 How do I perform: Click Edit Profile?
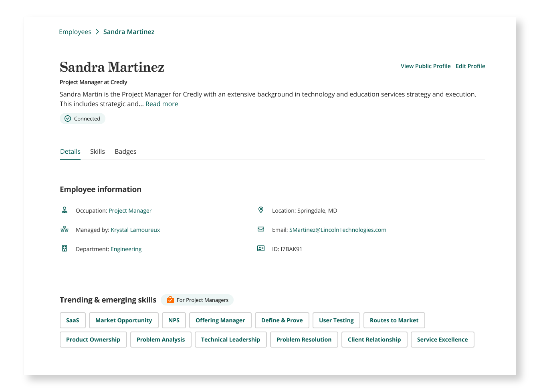click(x=470, y=66)
